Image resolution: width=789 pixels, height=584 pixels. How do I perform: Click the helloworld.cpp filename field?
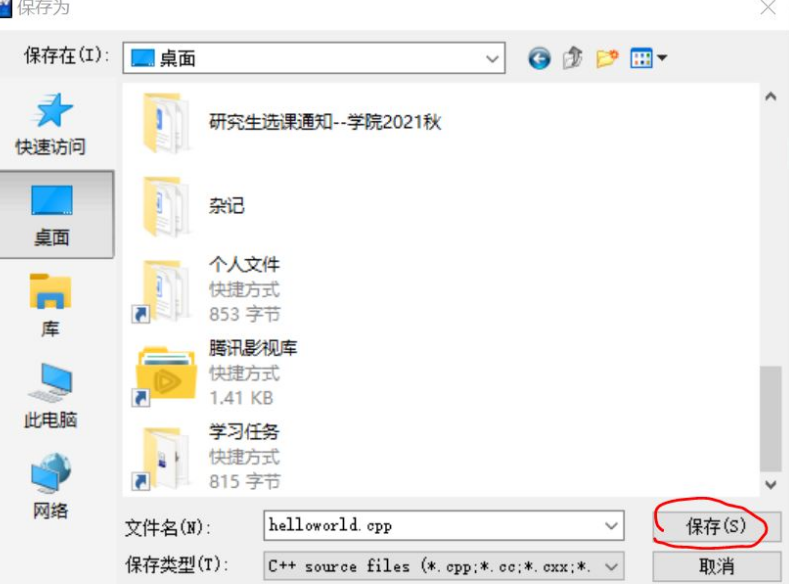coord(443,526)
